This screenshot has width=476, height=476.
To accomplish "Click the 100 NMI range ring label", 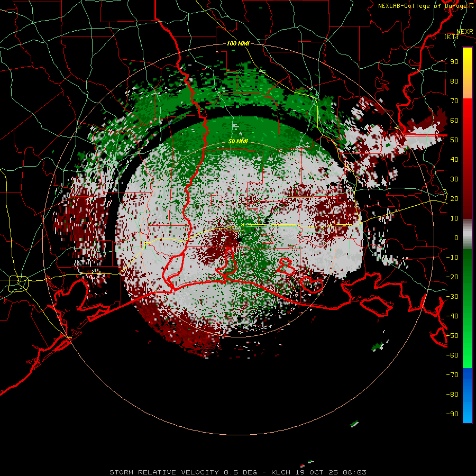I will 238,43.
